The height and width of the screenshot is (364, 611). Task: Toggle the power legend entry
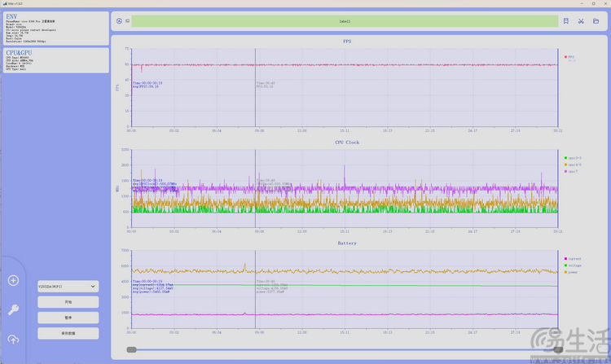[574, 273]
